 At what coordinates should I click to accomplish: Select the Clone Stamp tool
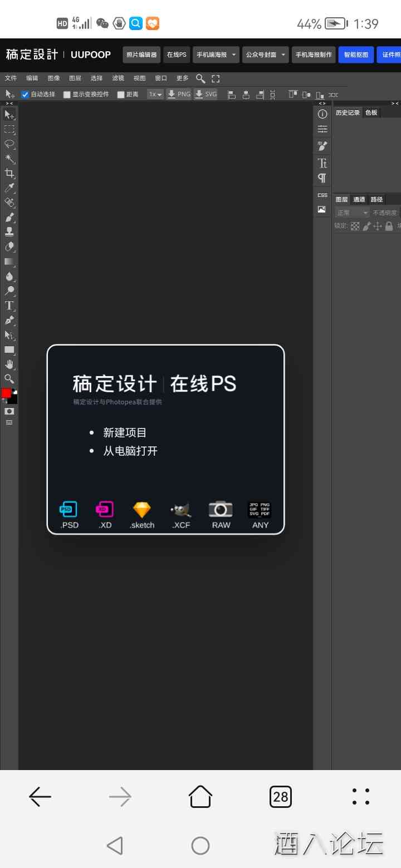point(9,231)
